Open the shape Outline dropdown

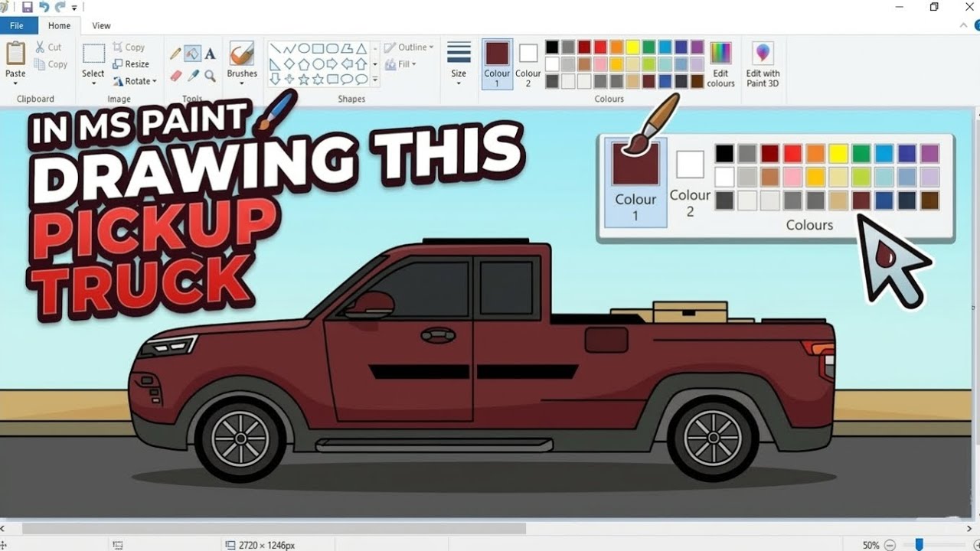pyautogui.click(x=409, y=47)
